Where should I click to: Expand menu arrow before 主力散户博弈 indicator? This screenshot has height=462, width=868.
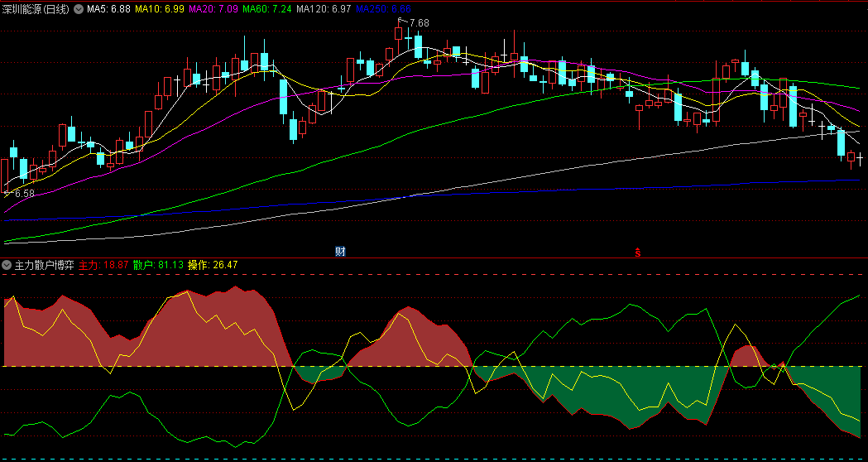6,265
